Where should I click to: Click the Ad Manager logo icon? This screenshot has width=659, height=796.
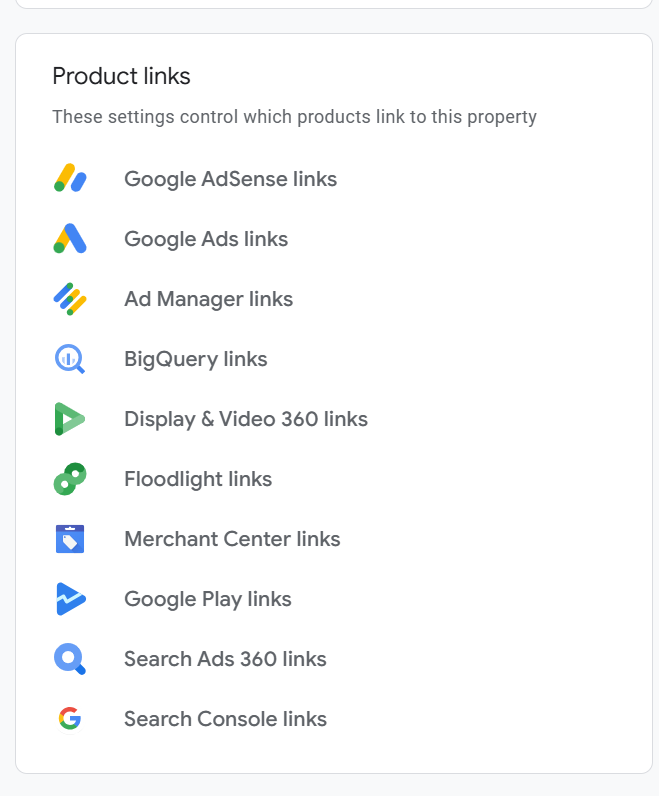point(70,298)
